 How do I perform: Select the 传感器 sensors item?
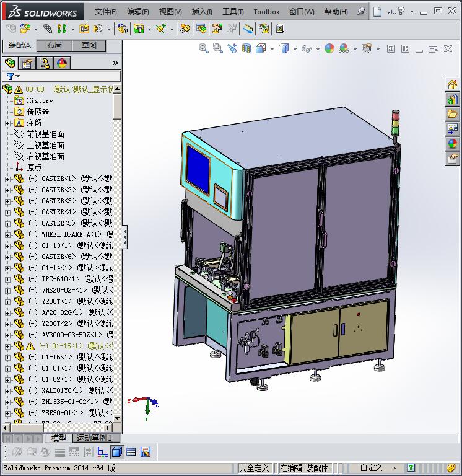(38, 112)
